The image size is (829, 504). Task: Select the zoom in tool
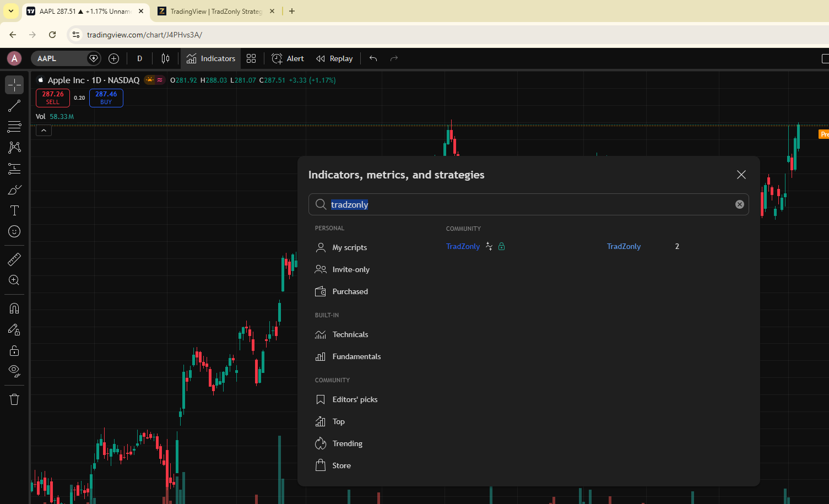click(14, 280)
